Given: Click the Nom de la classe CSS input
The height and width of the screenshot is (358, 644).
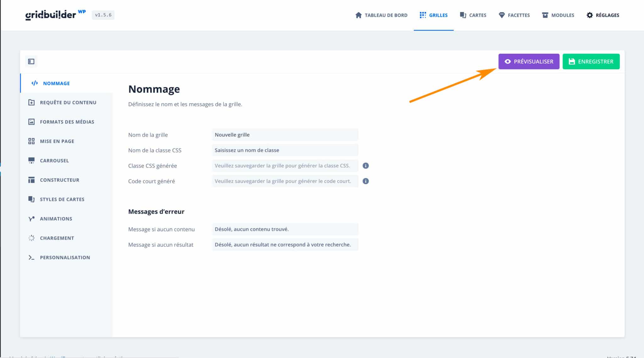Looking at the screenshot, I should [x=285, y=150].
